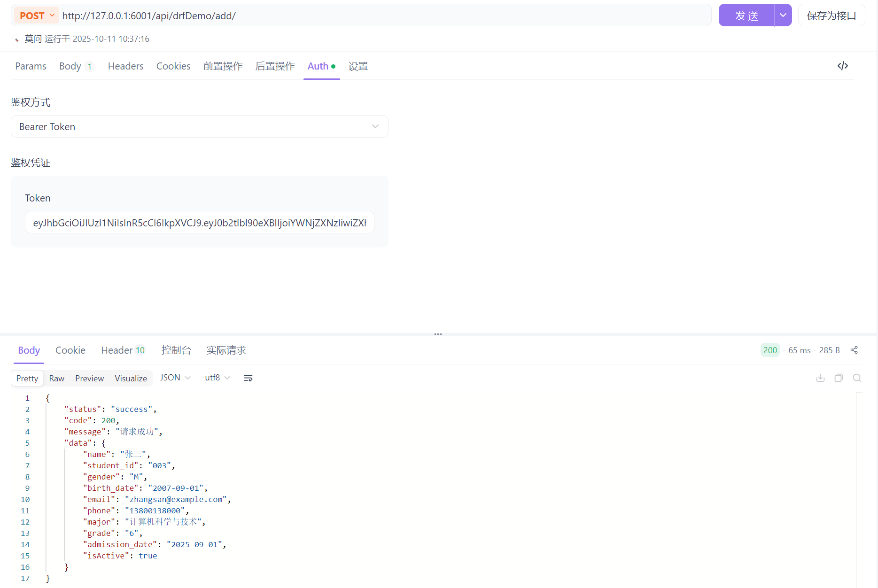Viewport: 878px width, 588px height.
Task: Click the 鉴权方式 section label
Action: pyautogui.click(x=31, y=102)
